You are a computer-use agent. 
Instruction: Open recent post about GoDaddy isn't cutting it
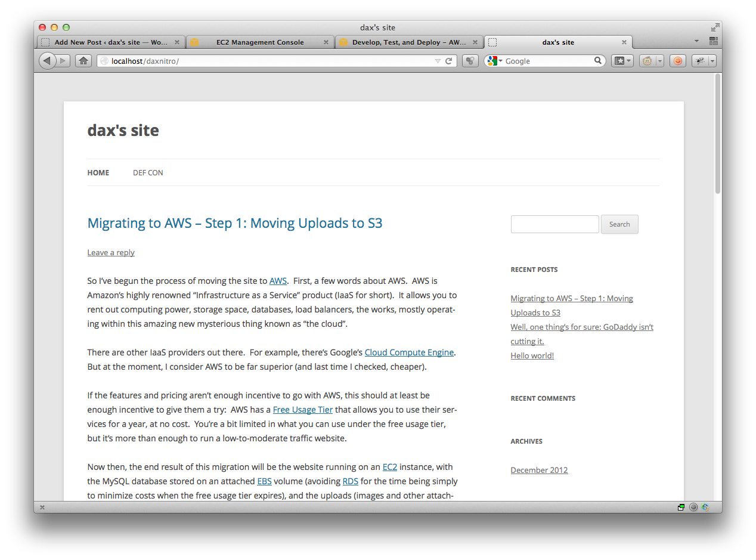point(582,334)
